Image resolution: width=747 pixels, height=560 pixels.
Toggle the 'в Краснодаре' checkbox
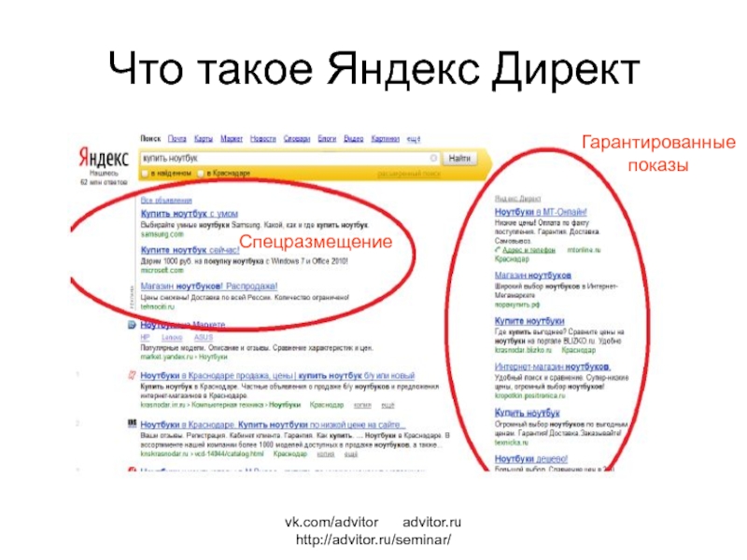201,174
